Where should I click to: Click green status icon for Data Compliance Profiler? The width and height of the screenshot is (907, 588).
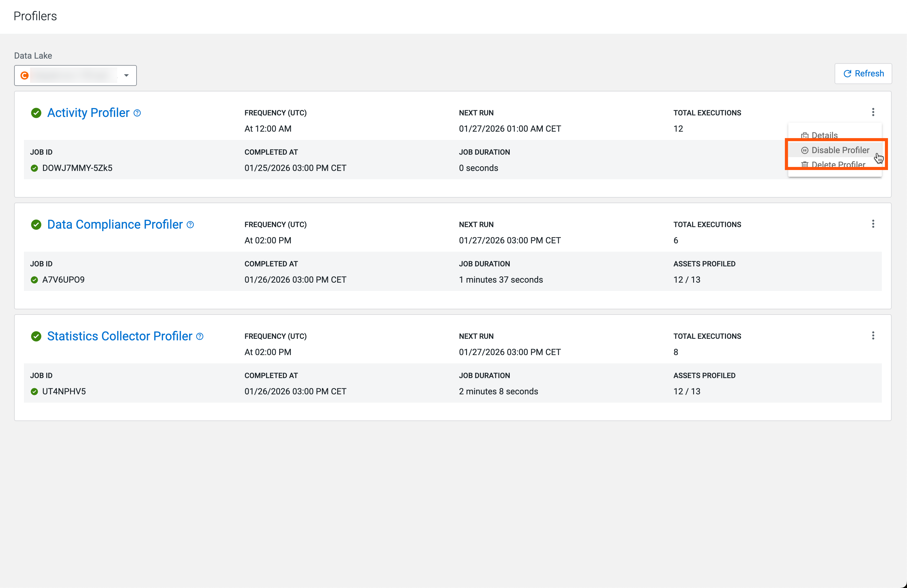(x=36, y=225)
